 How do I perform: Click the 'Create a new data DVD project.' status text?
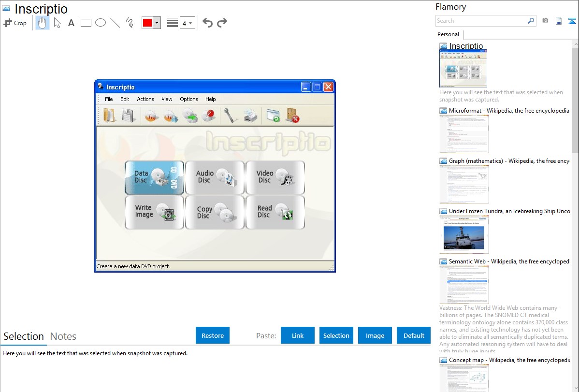[x=133, y=266]
